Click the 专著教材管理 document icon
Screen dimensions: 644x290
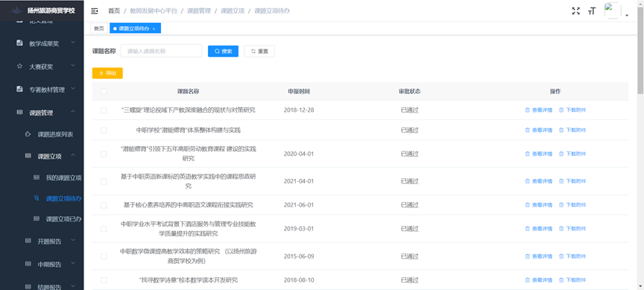click(19, 89)
